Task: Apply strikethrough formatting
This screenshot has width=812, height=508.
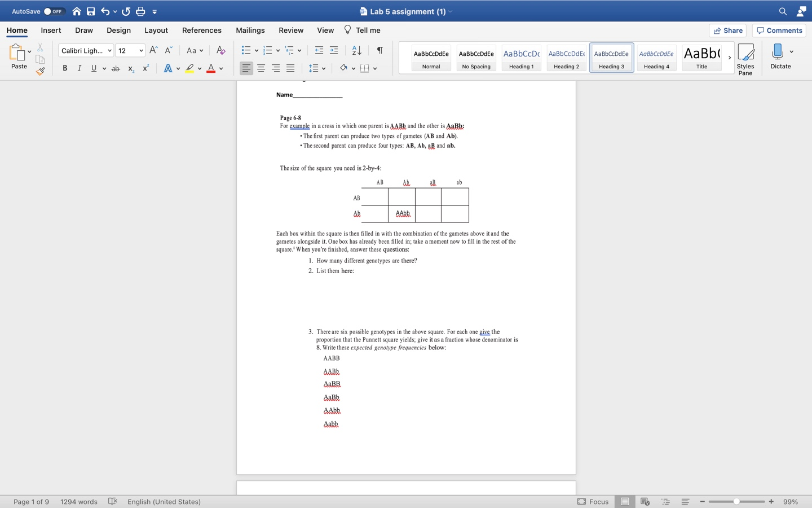Action: click(116, 68)
